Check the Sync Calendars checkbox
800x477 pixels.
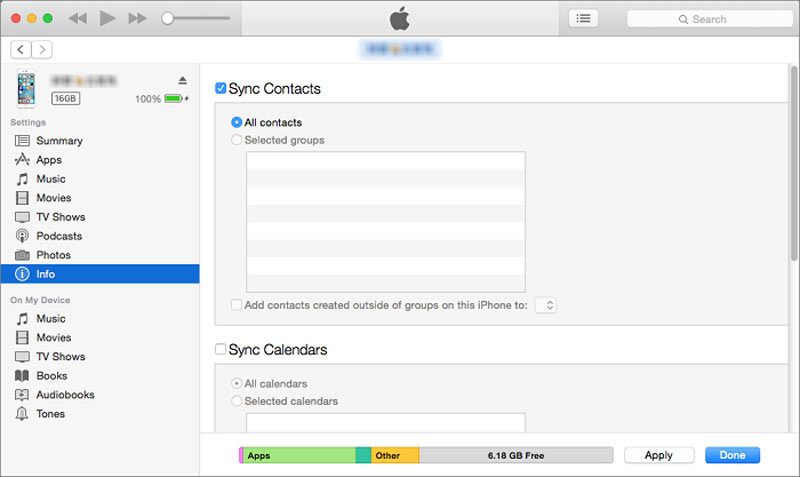220,349
